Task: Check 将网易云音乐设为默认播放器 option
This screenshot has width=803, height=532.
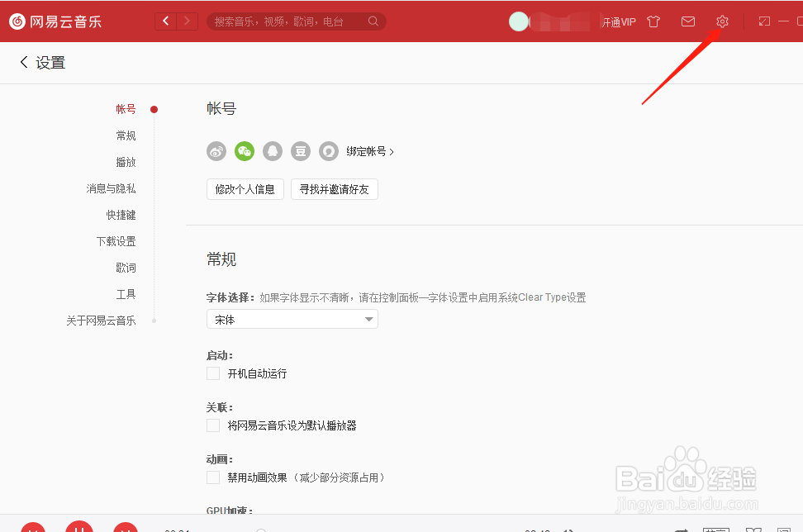Action: tap(213, 425)
